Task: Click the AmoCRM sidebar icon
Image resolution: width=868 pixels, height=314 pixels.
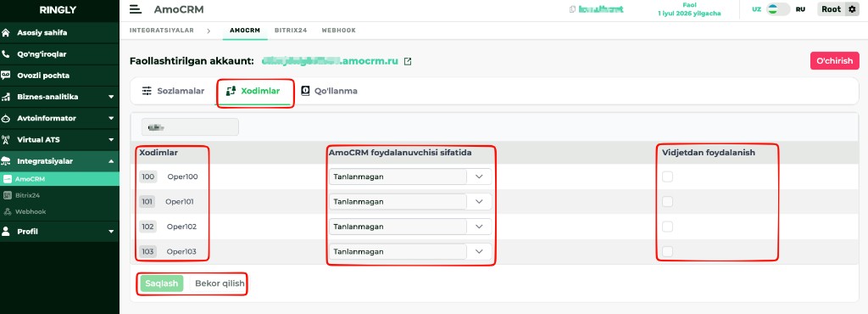Action: tap(8, 179)
